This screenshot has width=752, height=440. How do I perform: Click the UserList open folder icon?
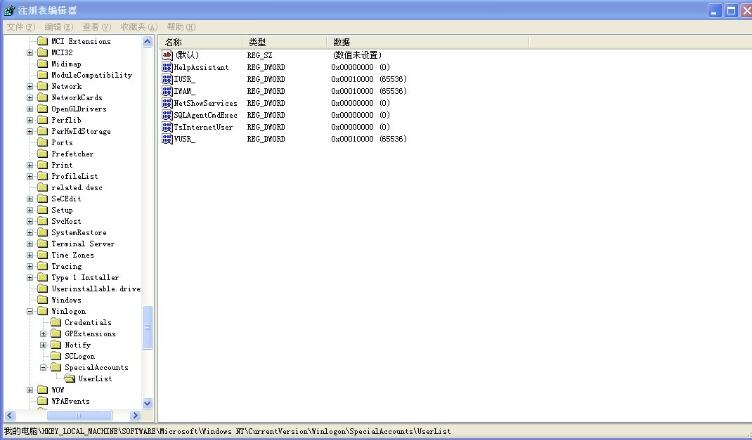pos(70,379)
